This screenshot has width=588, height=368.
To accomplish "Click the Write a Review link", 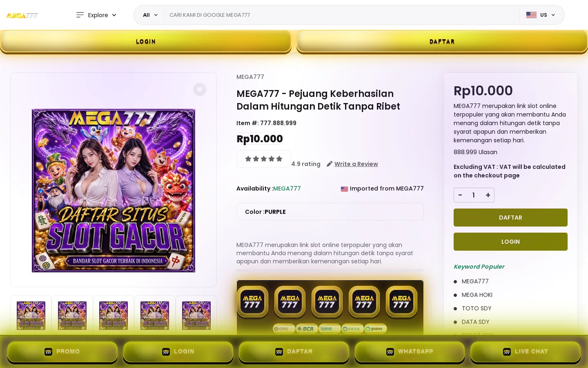I will point(356,164).
